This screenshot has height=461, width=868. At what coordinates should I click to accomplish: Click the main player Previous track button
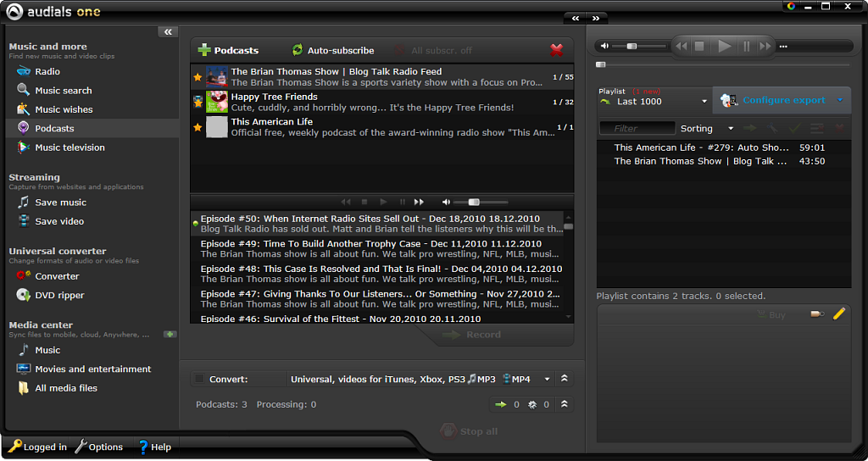[x=682, y=47]
